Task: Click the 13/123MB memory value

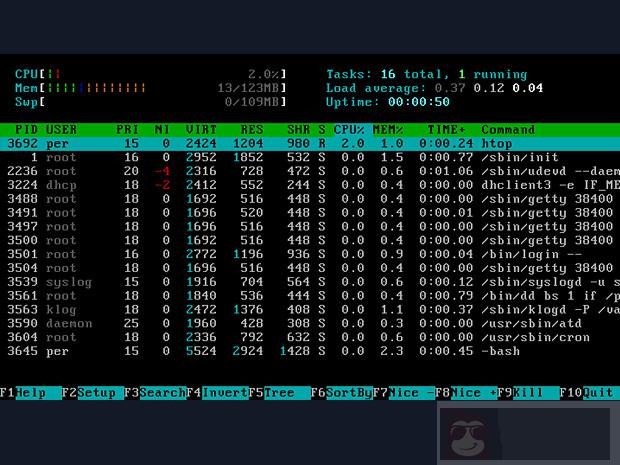Action: click(248, 88)
